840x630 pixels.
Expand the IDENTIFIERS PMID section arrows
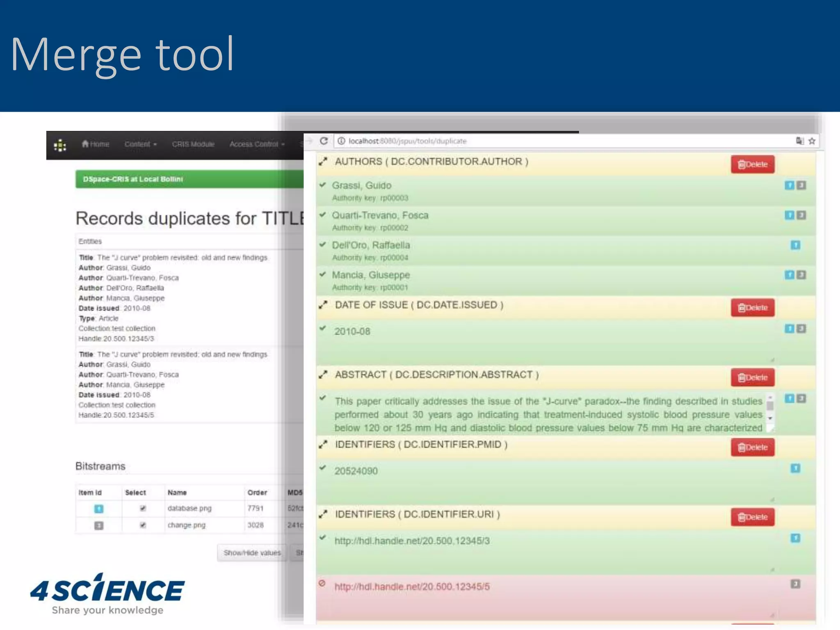(x=323, y=444)
